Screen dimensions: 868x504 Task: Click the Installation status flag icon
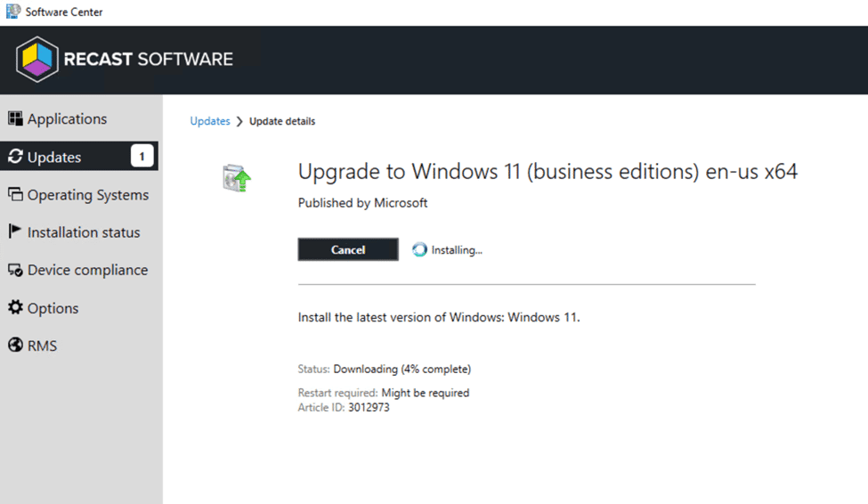(x=15, y=232)
